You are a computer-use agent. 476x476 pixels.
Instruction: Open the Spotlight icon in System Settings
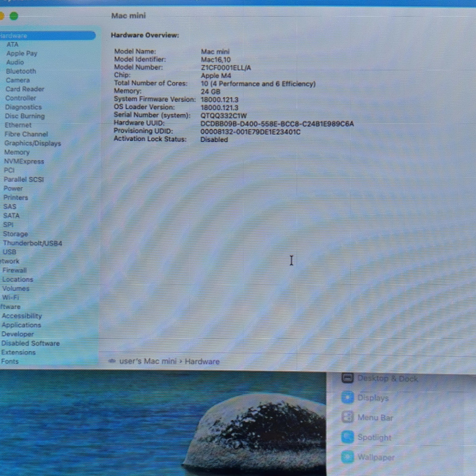point(347,437)
